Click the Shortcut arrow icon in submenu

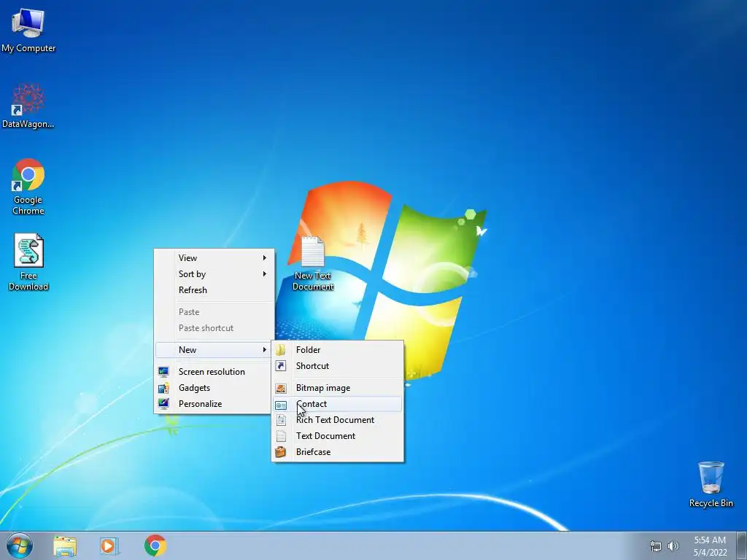pyautogui.click(x=281, y=366)
